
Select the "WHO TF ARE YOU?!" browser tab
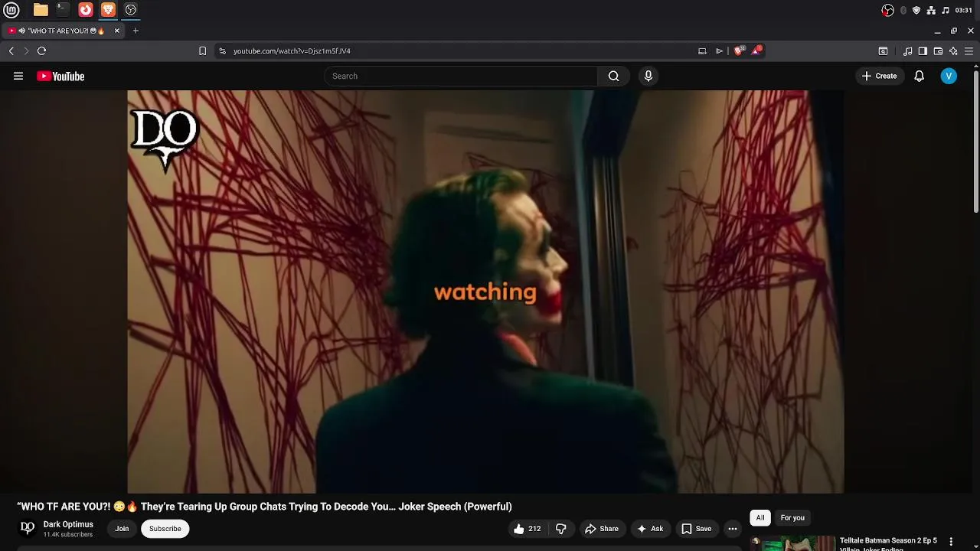pos(64,31)
